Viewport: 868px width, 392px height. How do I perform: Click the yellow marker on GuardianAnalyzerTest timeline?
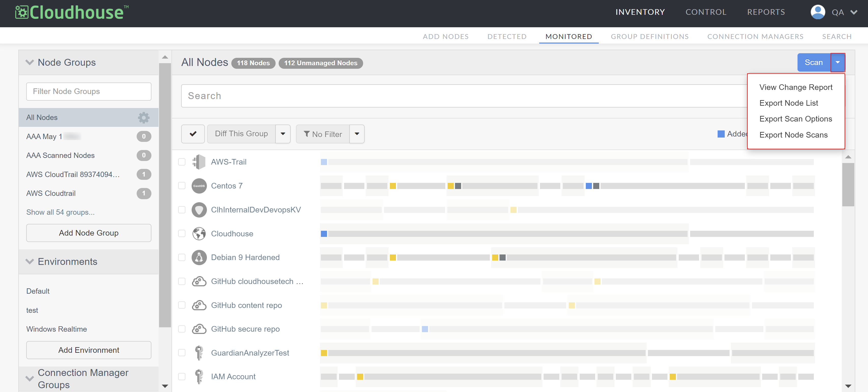[x=324, y=353]
